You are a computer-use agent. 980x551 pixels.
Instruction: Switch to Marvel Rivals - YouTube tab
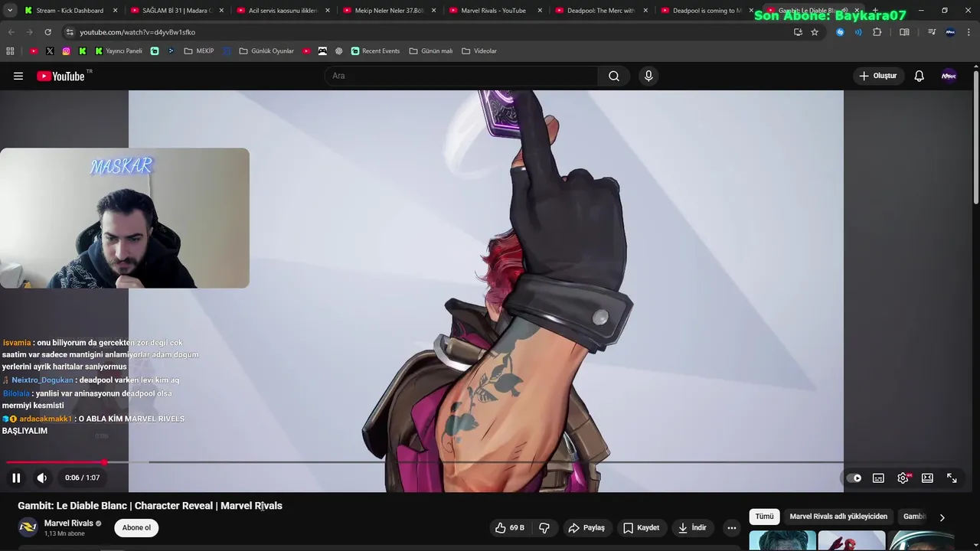pos(494,11)
